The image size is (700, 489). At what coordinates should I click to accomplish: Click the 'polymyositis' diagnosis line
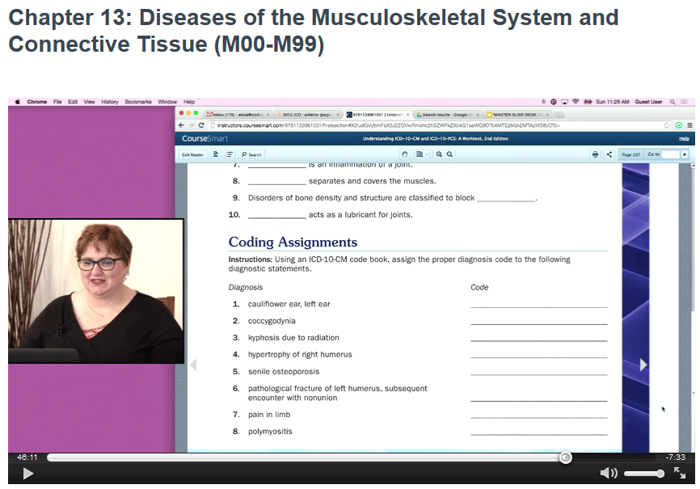[x=270, y=431]
